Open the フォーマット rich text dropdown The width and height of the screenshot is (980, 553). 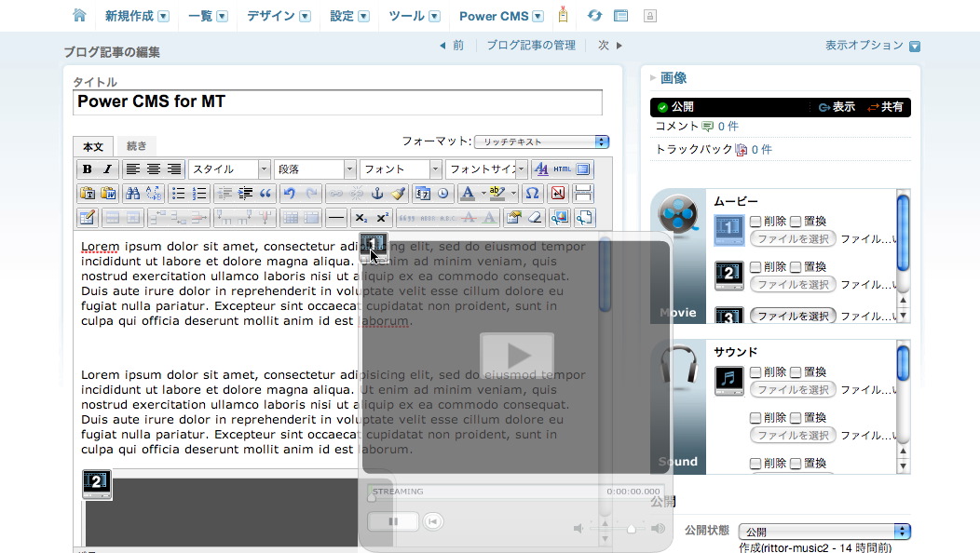(541, 142)
